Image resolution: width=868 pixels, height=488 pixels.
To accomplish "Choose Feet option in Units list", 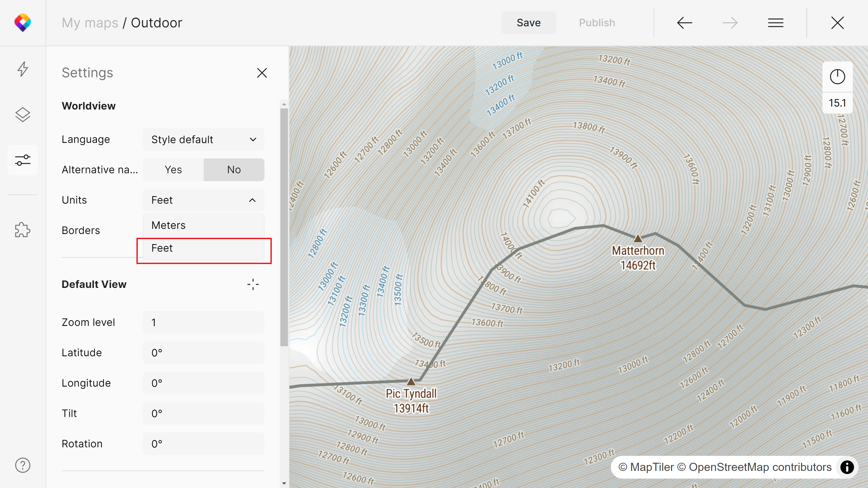I will [203, 248].
